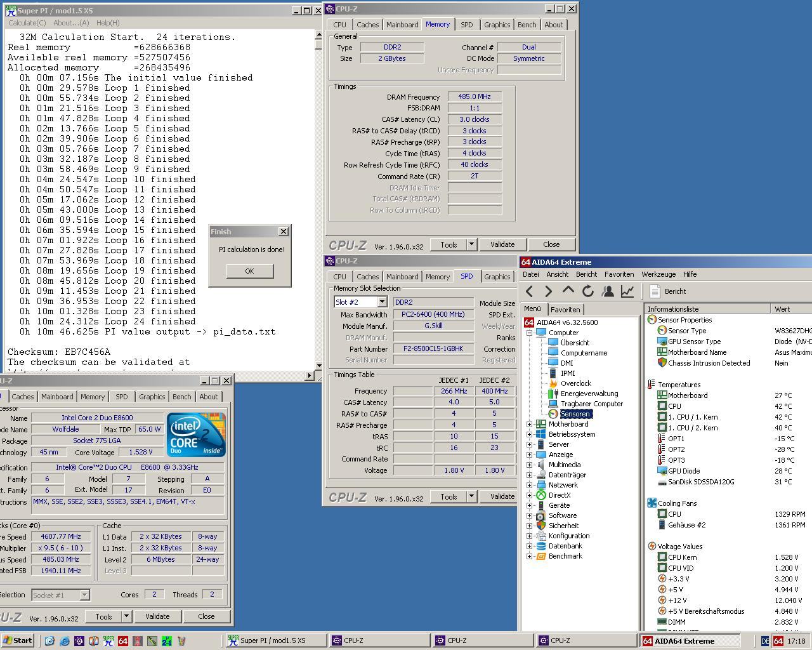Switch to Mainboard tab in top CPU-Z

[402, 25]
